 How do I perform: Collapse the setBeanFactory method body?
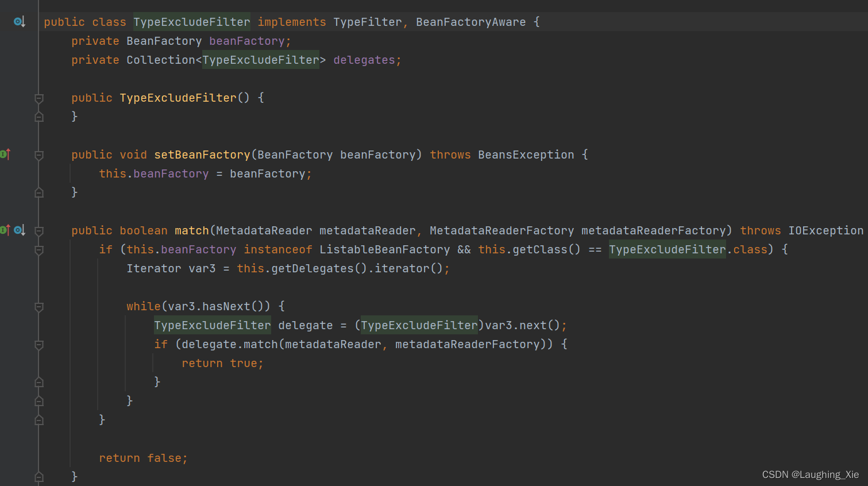pyautogui.click(x=38, y=154)
